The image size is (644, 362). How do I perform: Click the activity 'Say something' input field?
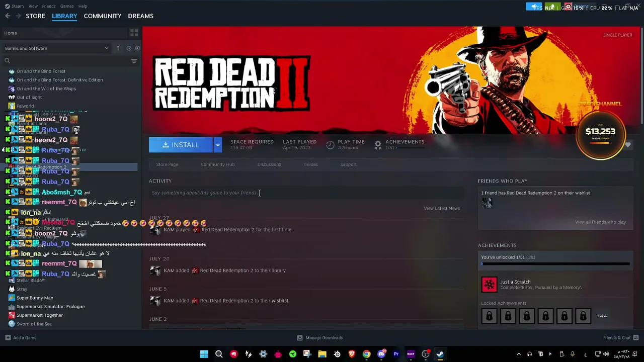306,193
